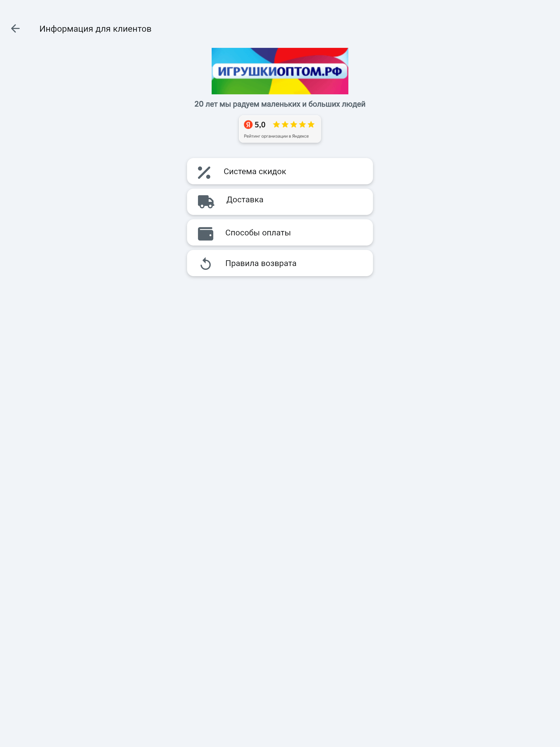Click the Рейтинг организации в Яндексе caption
The width and height of the screenshot is (560, 747).
[x=276, y=136]
